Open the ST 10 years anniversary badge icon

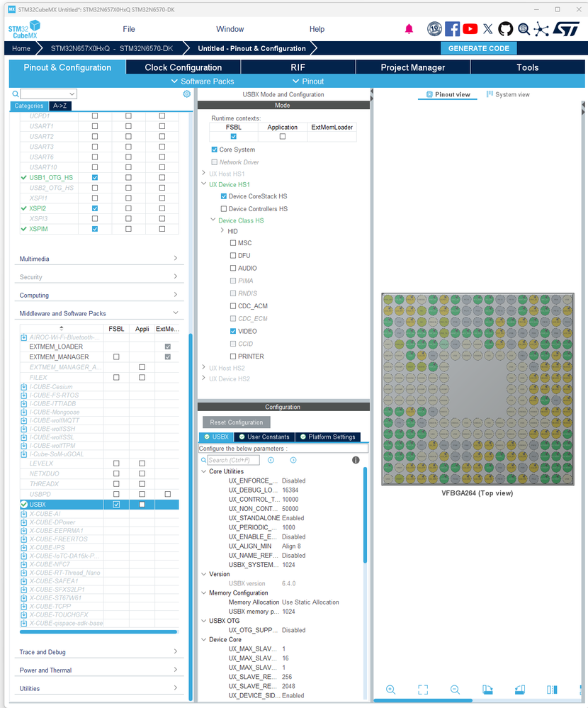434,29
